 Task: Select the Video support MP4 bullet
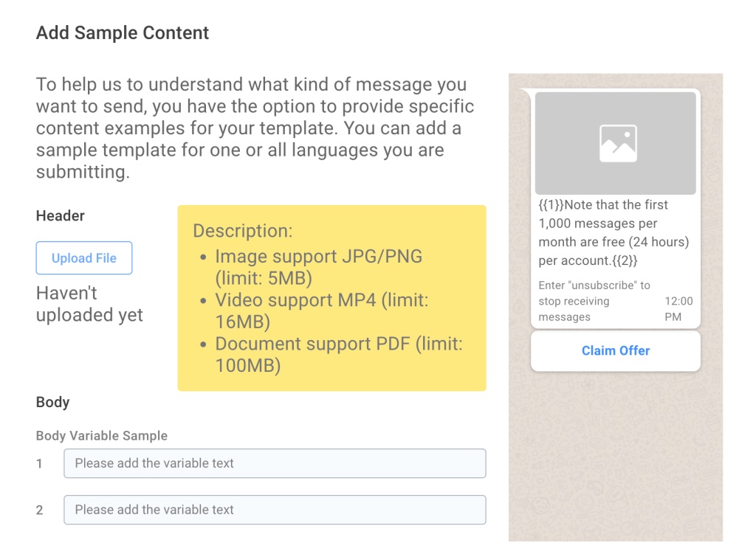[321, 311]
